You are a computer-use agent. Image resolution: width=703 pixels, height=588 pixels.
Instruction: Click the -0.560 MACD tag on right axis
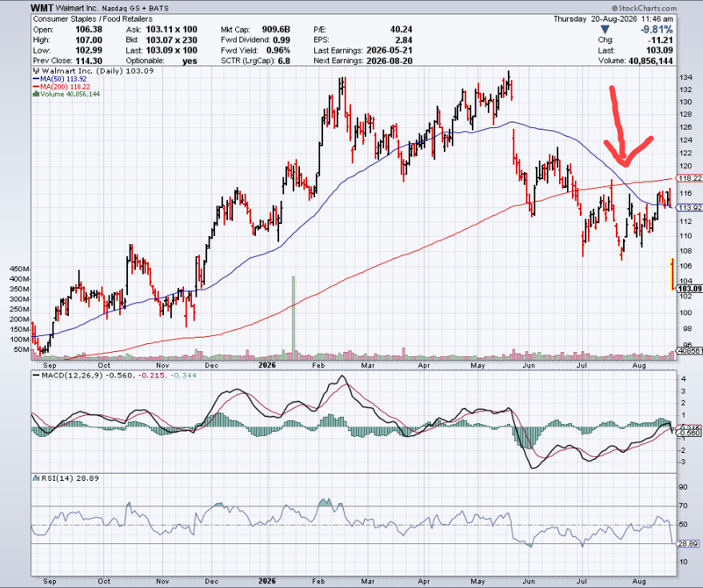[x=690, y=433]
